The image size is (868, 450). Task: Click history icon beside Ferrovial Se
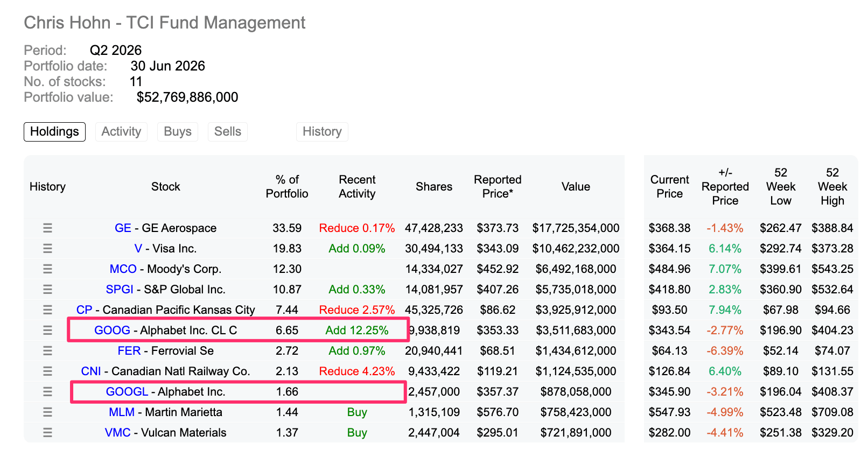coord(47,351)
